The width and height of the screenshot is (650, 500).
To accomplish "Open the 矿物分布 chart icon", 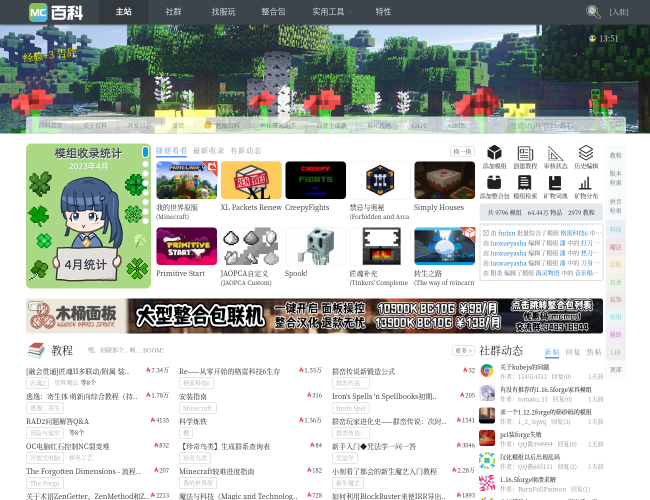I will tap(585, 183).
